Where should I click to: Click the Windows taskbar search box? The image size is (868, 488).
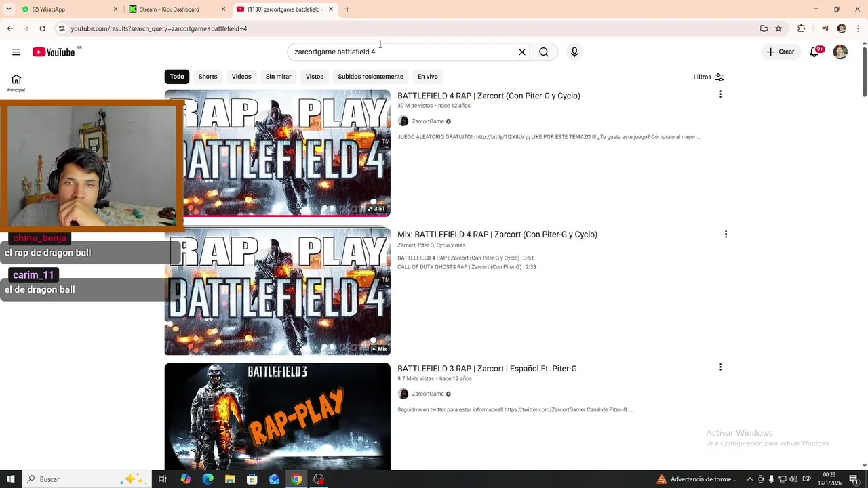click(x=87, y=479)
